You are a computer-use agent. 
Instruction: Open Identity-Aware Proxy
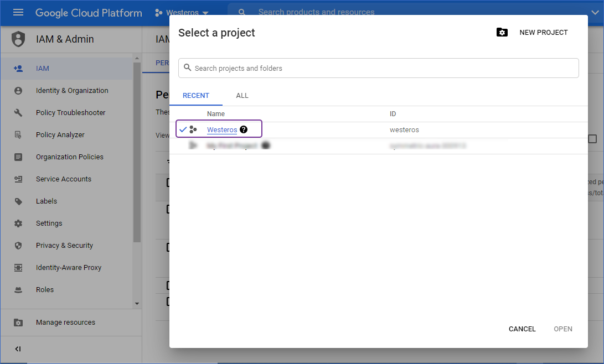pyautogui.click(x=69, y=267)
